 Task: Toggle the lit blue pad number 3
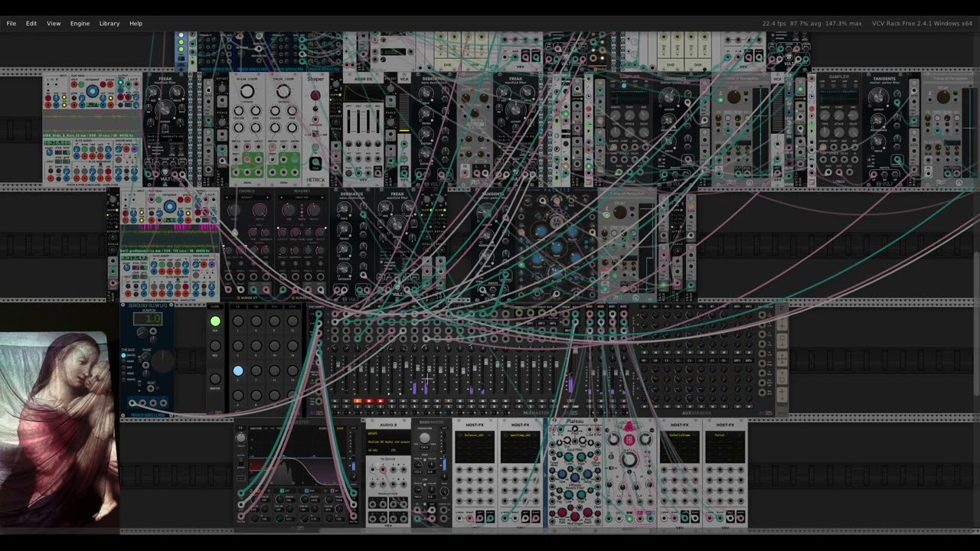[x=238, y=370]
